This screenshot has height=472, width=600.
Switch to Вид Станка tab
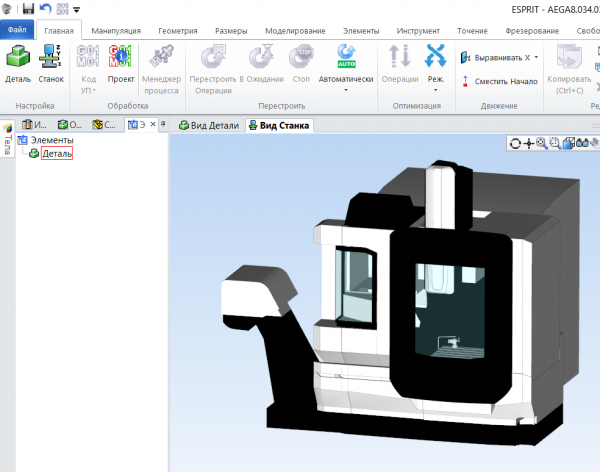tap(279, 125)
